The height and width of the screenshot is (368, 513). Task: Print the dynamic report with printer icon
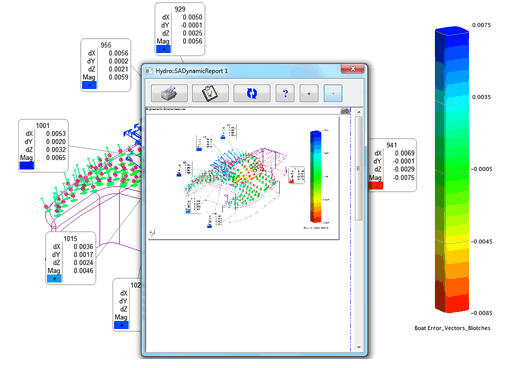[x=169, y=93]
